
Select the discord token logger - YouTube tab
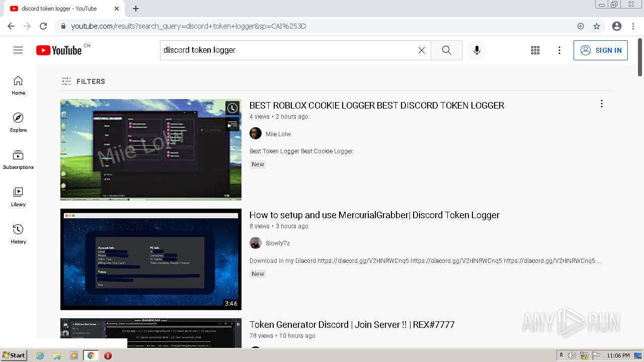coord(63,9)
